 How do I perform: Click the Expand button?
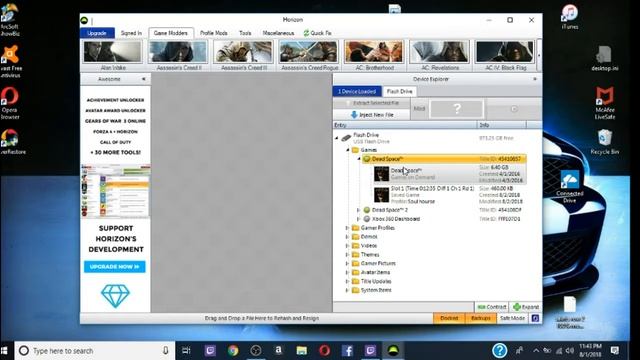pos(526,307)
